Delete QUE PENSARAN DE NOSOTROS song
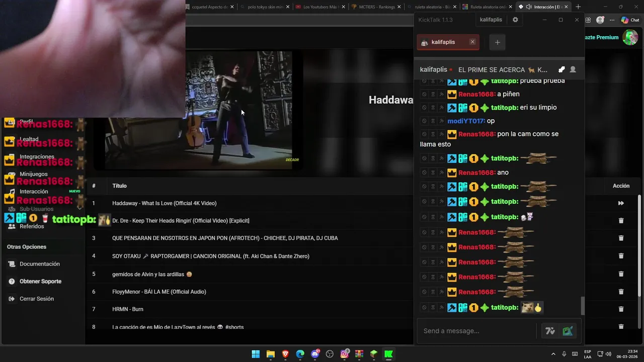 [621, 238]
